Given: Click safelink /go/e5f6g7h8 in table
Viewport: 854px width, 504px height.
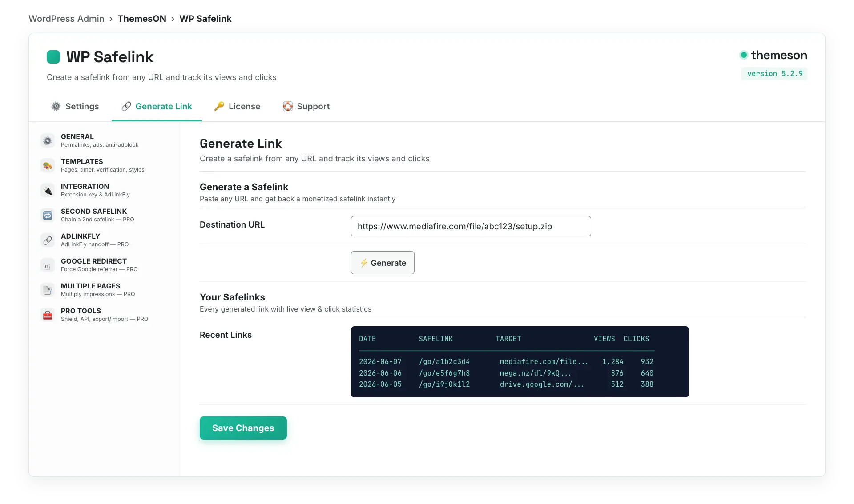Looking at the screenshot, I should [x=444, y=373].
